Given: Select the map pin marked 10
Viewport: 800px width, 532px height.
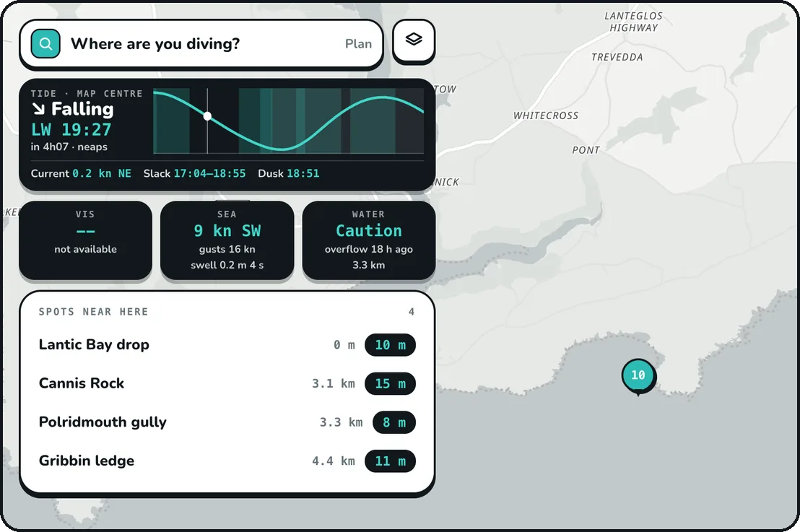Looking at the screenshot, I should (x=638, y=376).
